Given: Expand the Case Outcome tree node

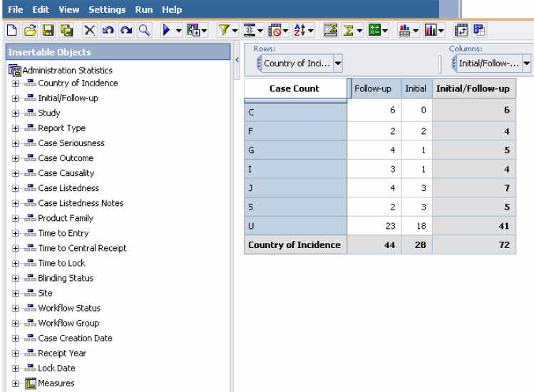Looking at the screenshot, I should tap(15, 158).
